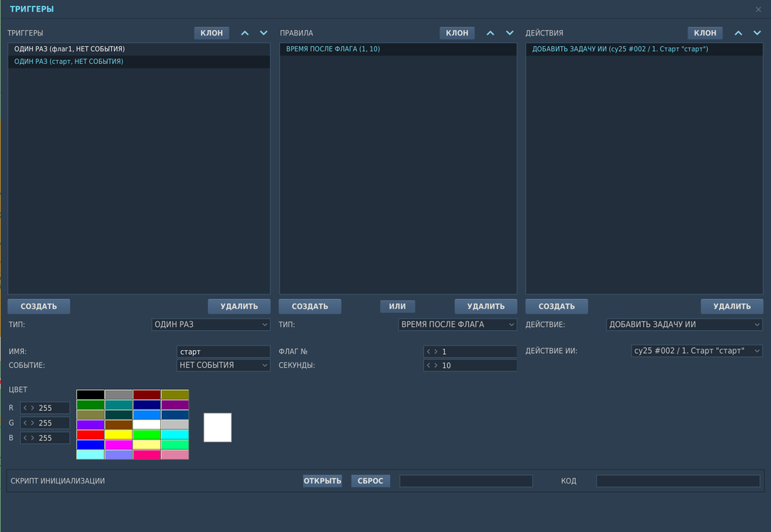771x532 pixels.
Task: Move selected action down in ДЕЙСТВИЯ list
Action: tap(757, 33)
